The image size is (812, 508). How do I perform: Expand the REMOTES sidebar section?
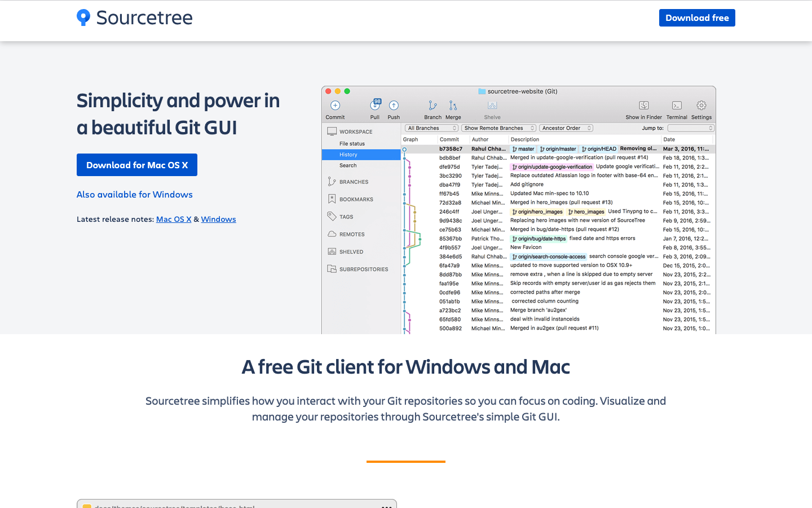tap(352, 234)
